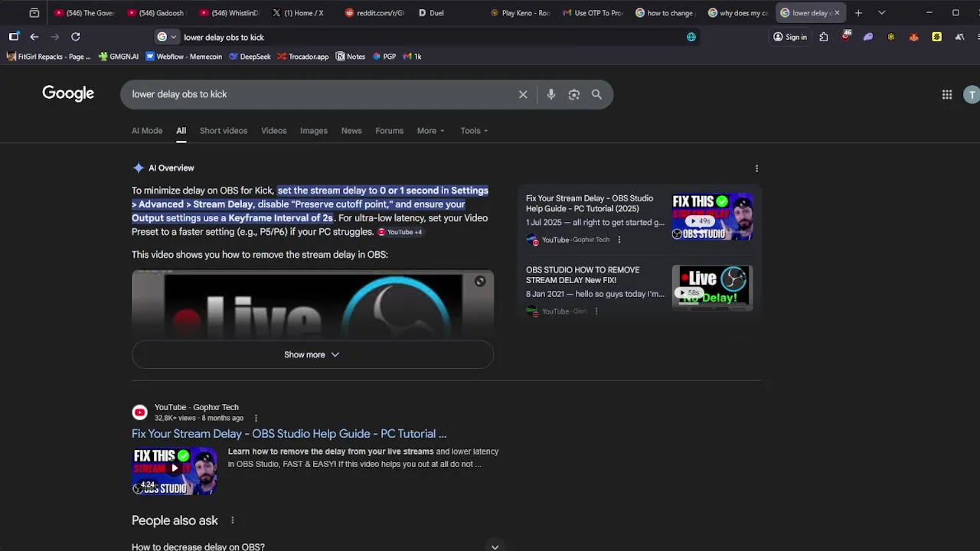The height and width of the screenshot is (551, 980).
Task: Reload the current page
Action: coord(75,37)
